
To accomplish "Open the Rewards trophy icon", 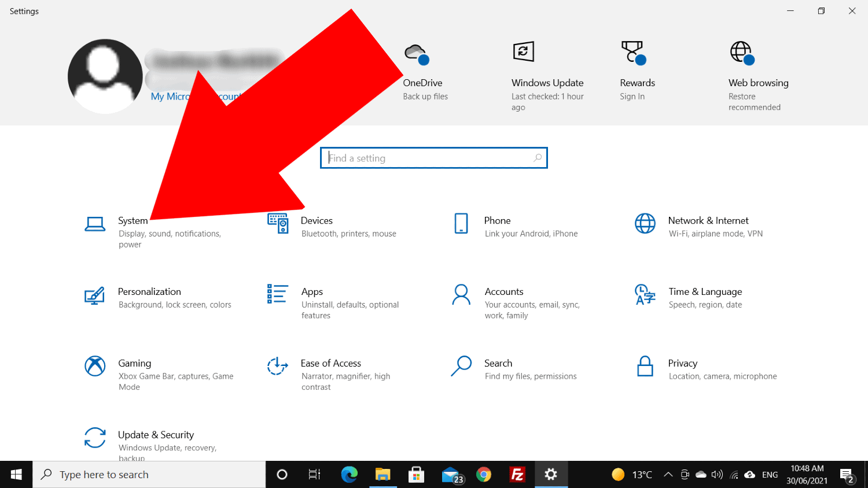I will pyautogui.click(x=633, y=53).
